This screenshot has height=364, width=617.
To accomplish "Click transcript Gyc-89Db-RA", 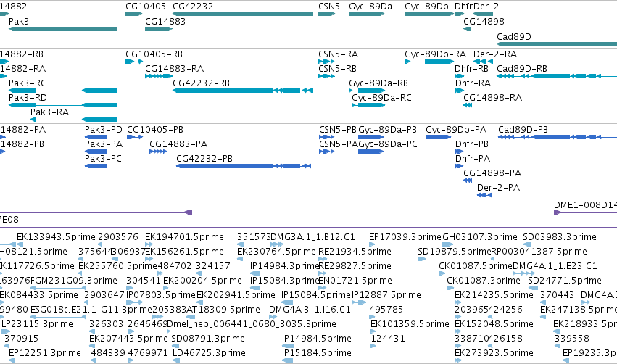I will click(429, 62).
